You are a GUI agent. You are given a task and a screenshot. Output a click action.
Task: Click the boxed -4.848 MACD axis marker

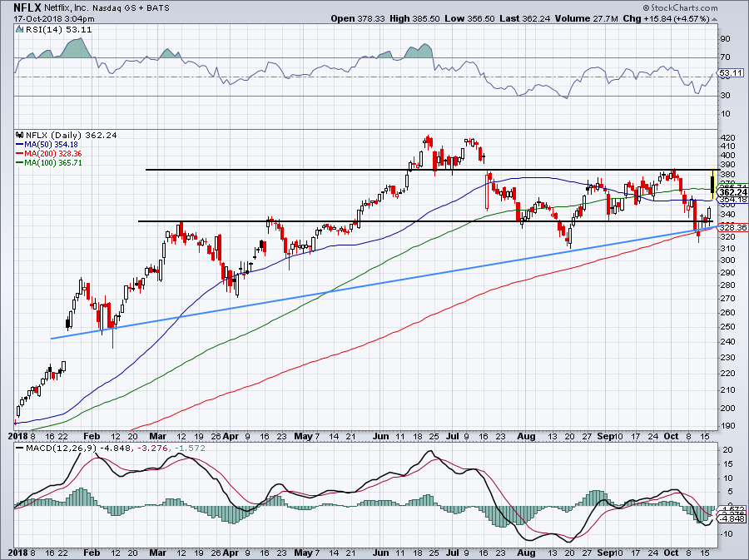coord(732,519)
